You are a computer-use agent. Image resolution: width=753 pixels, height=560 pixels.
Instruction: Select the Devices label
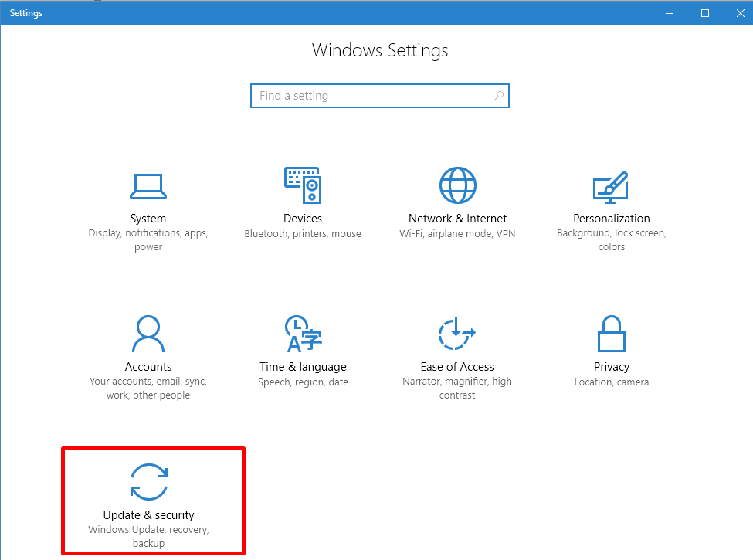[303, 219]
